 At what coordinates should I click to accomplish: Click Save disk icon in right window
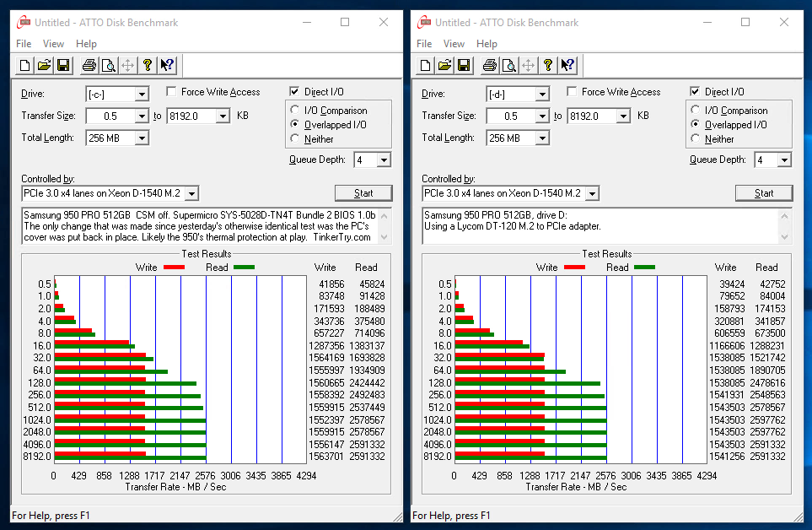464,65
